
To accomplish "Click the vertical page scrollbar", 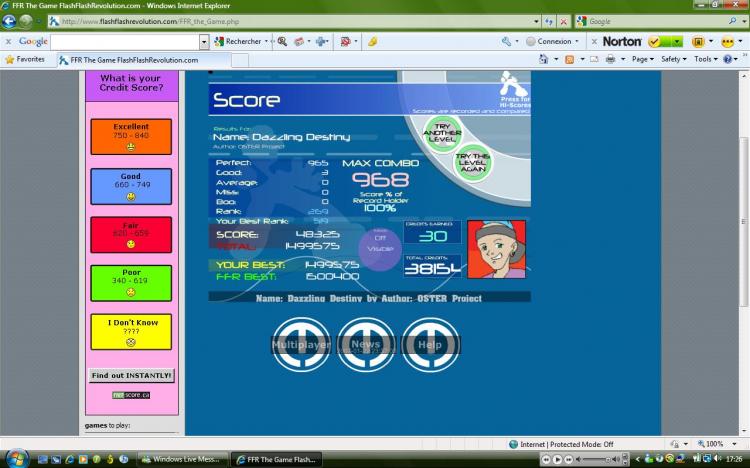I will click(744, 220).
